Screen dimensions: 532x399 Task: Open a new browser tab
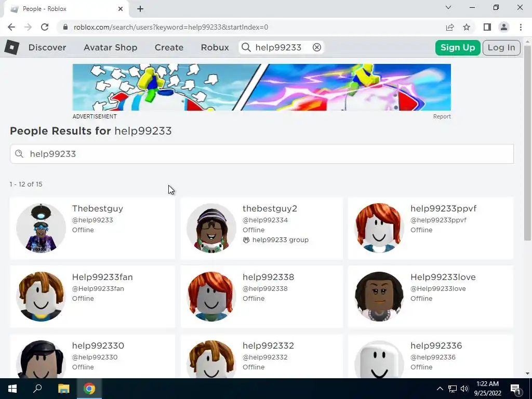pyautogui.click(x=140, y=9)
